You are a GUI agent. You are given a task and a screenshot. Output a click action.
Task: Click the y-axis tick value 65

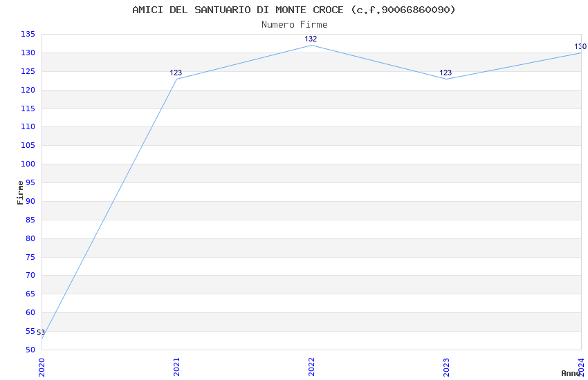[30, 294]
